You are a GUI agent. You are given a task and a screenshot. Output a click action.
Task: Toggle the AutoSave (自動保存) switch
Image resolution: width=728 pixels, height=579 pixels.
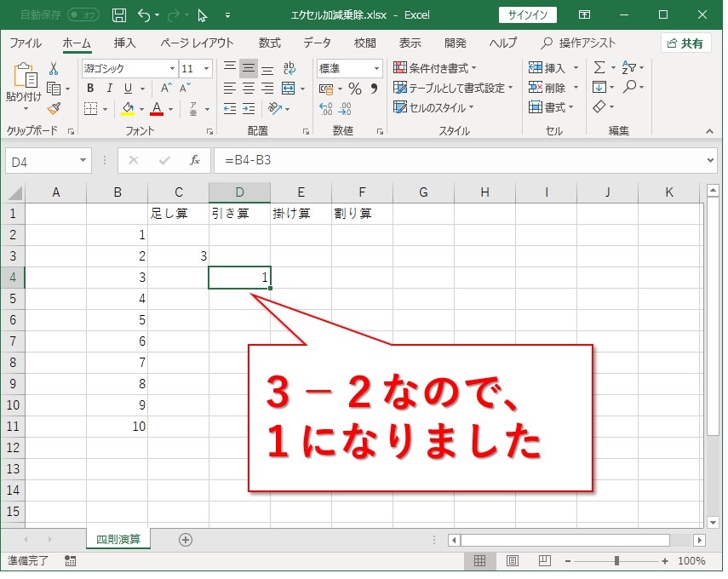(x=83, y=15)
